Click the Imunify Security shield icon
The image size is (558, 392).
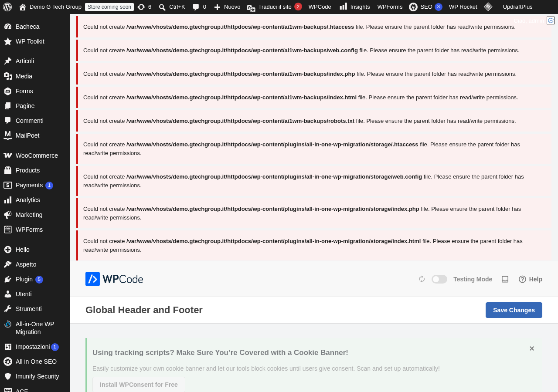[8, 376]
